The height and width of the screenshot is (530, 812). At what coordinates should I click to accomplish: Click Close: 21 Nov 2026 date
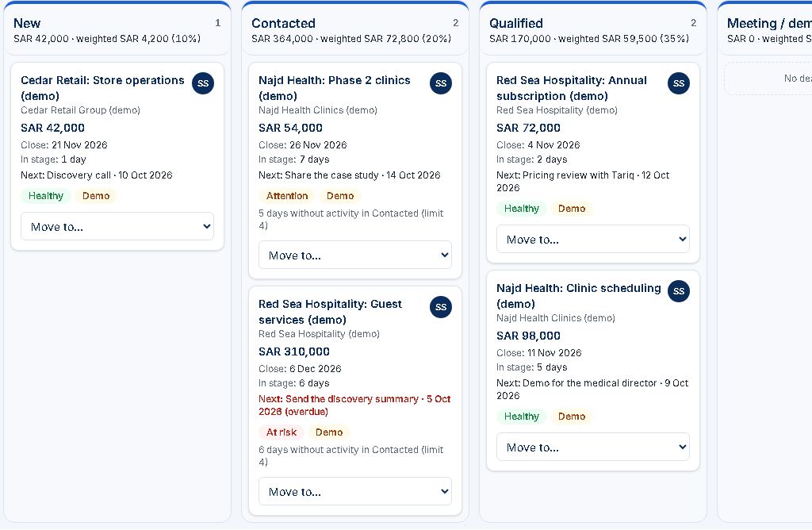(x=64, y=145)
